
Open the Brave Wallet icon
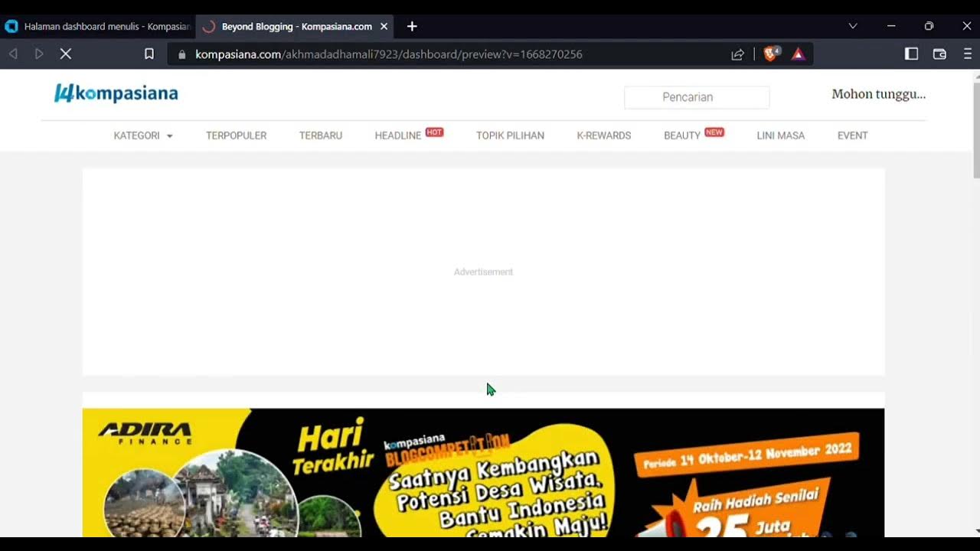(939, 54)
